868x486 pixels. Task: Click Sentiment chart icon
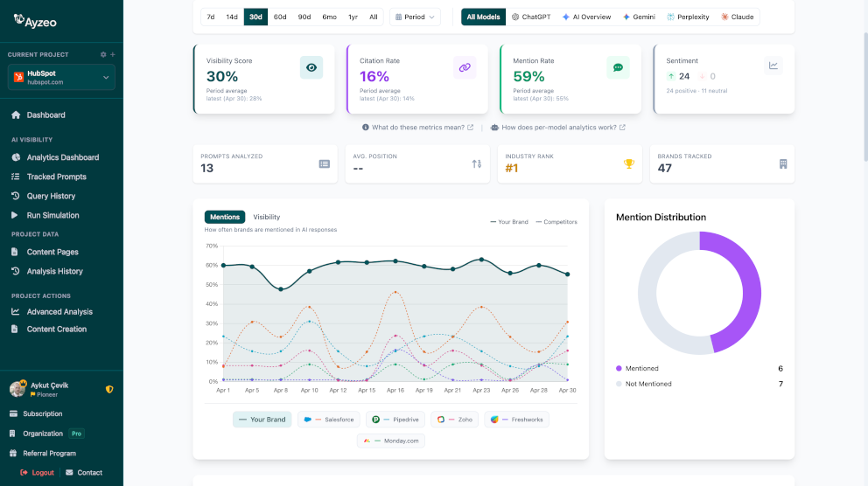[773, 66]
